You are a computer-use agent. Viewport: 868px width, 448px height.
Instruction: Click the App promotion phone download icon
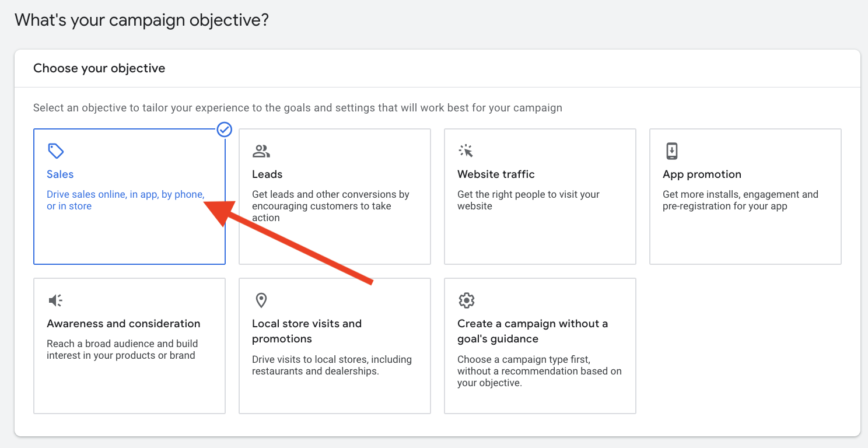click(671, 151)
